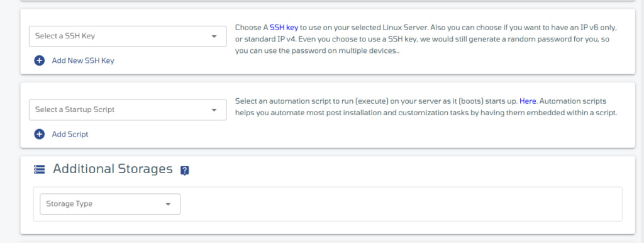The height and width of the screenshot is (243, 644).
Task: Click the startup script automation description paragraph
Action: [426, 107]
